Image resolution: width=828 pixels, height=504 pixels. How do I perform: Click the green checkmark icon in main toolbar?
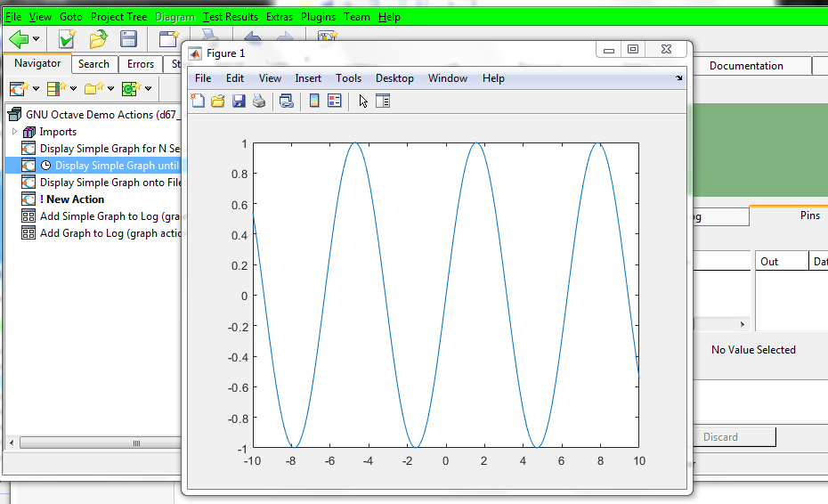67,38
